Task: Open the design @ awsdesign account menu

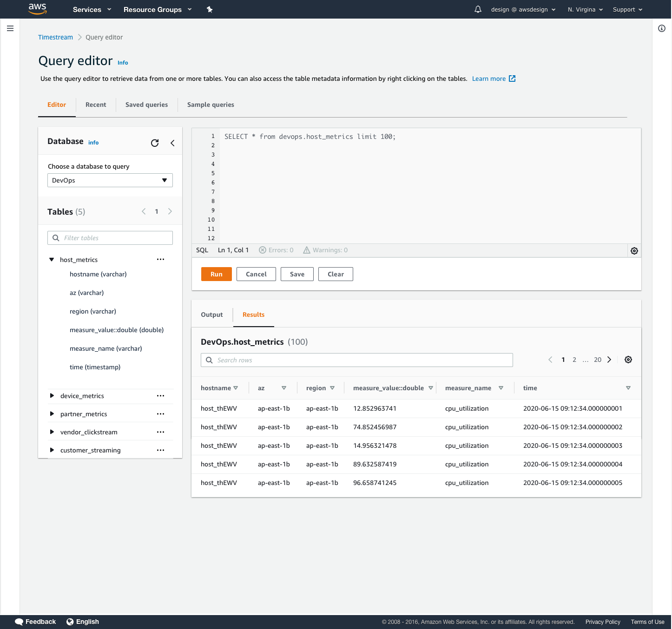Action: (x=523, y=9)
